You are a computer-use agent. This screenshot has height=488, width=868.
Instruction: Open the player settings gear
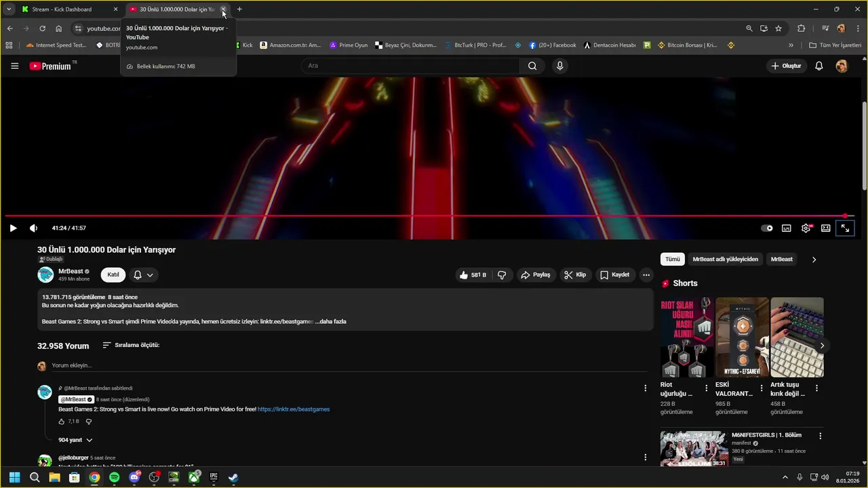pyautogui.click(x=806, y=228)
